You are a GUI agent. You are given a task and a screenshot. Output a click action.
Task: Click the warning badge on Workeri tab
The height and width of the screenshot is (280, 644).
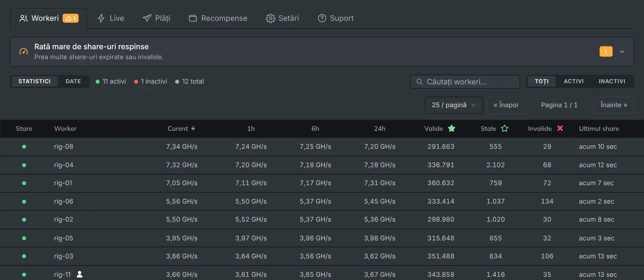(x=70, y=18)
